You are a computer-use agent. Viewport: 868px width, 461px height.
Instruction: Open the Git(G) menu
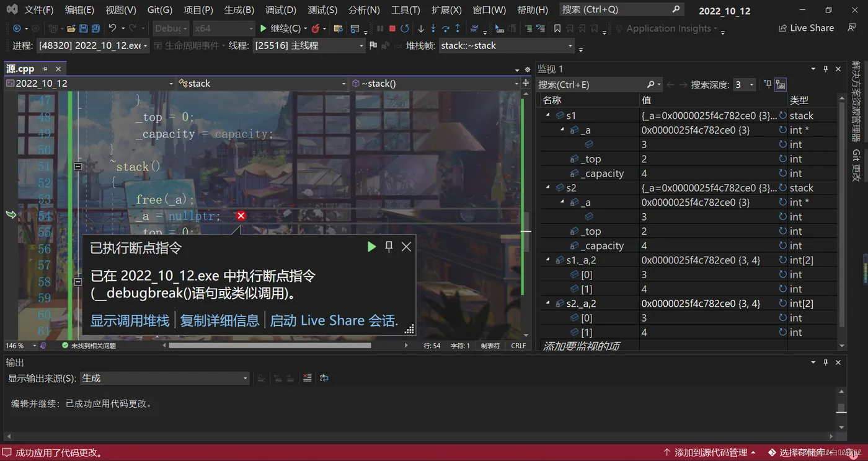click(x=160, y=10)
